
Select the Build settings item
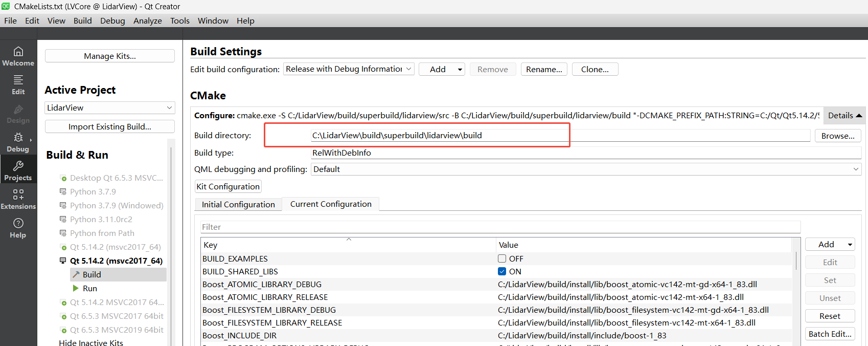point(118,274)
